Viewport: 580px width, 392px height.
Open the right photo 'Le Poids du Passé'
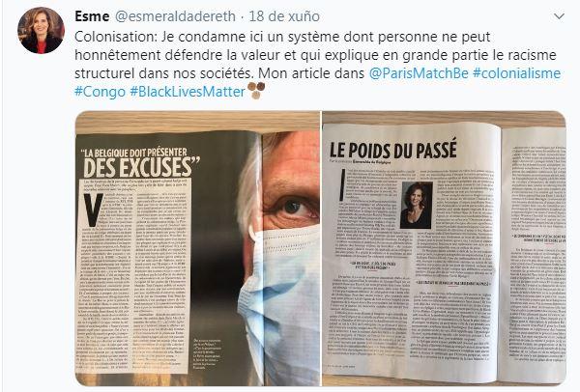(x=444, y=248)
